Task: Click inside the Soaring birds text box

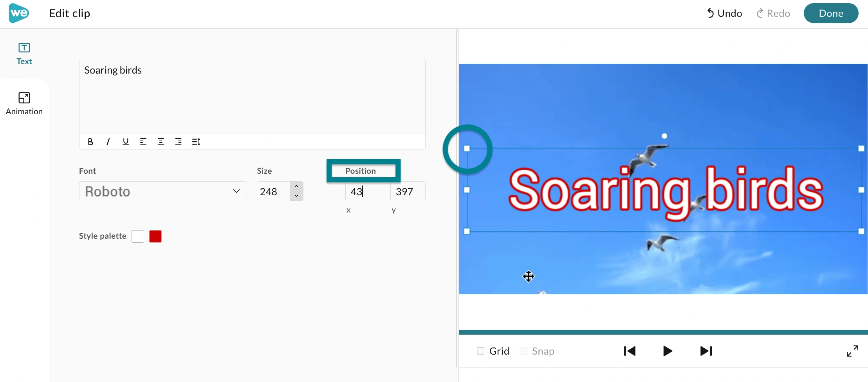Action: [x=252, y=97]
